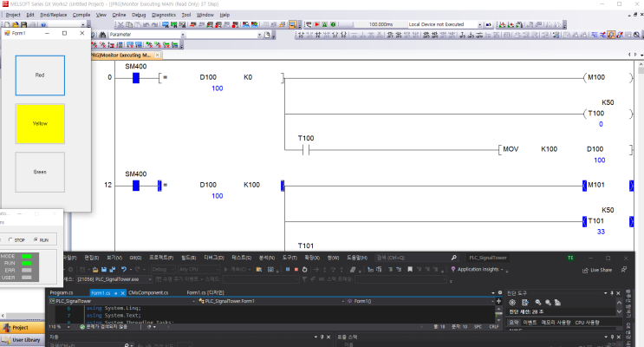Image resolution: width=644 pixels, height=347 pixels.
Task: Open the Compile menu
Action: click(x=81, y=15)
